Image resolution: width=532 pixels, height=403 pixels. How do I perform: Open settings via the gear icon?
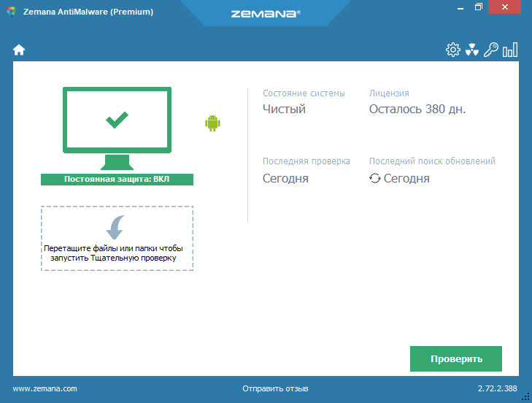coord(453,50)
